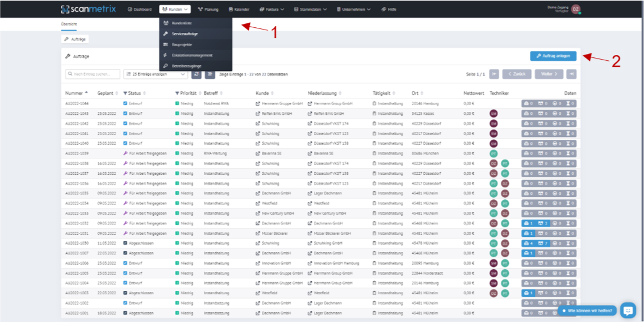
Task: Open the Kalender page
Action: (x=239, y=9)
